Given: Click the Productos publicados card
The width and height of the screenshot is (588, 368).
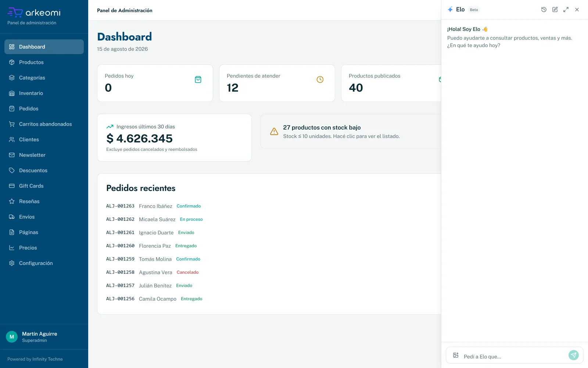Looking at the screenshot, I should coord(391,83).
